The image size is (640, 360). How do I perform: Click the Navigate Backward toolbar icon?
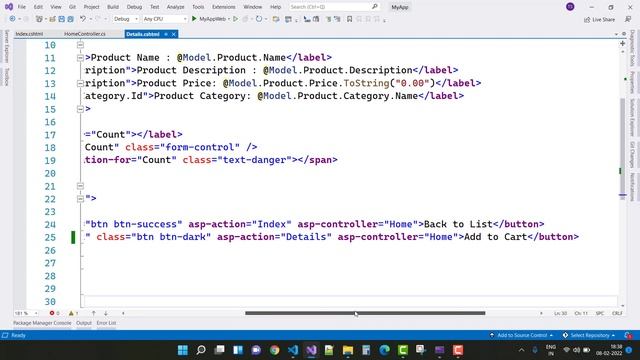click(12, 19)
